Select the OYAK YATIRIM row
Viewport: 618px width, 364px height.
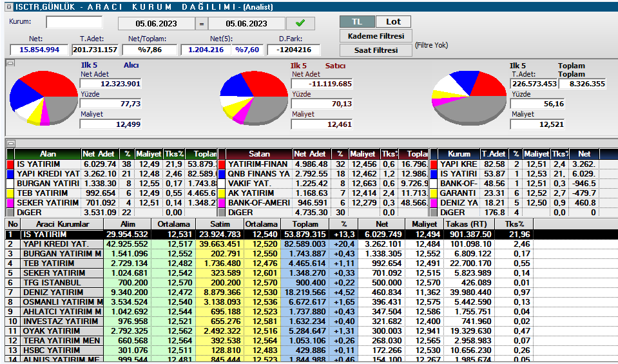[311, 331]
